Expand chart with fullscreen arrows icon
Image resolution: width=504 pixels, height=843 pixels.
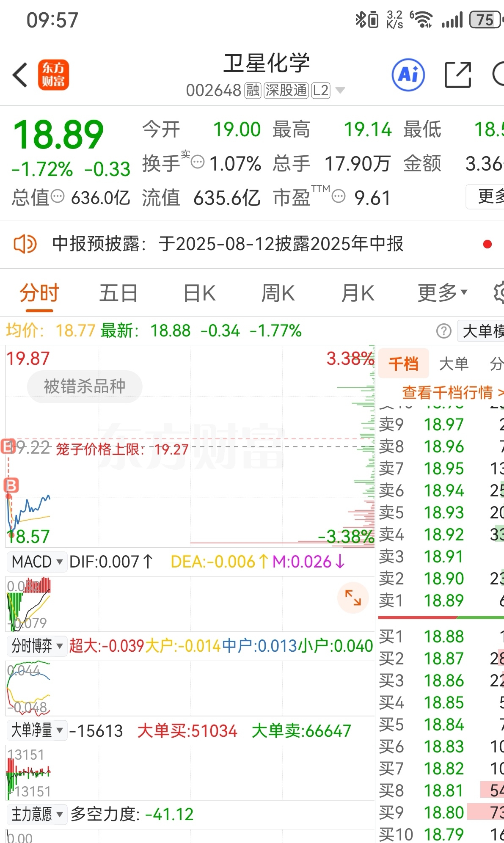point(353,598)
